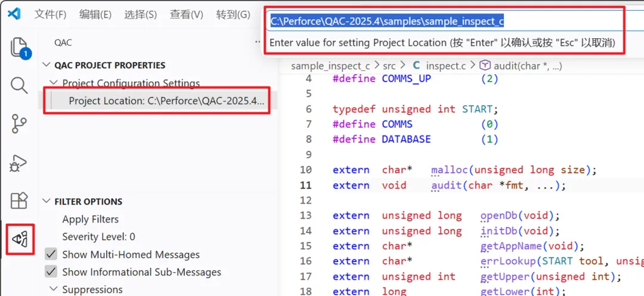Click audit(char *, ...) breadcrumb segment
This screenshot has height=296, width=644.
pos(528,66)
